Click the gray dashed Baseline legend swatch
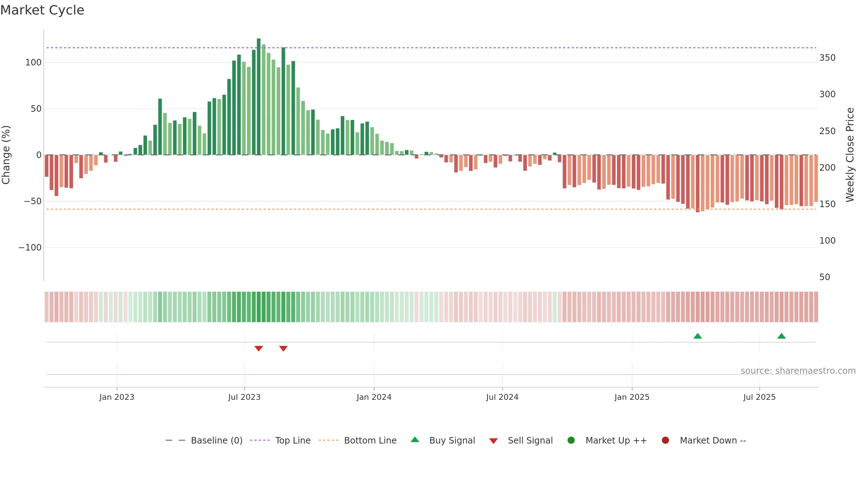This screenshot has width=868, height=488. (175, 440)
